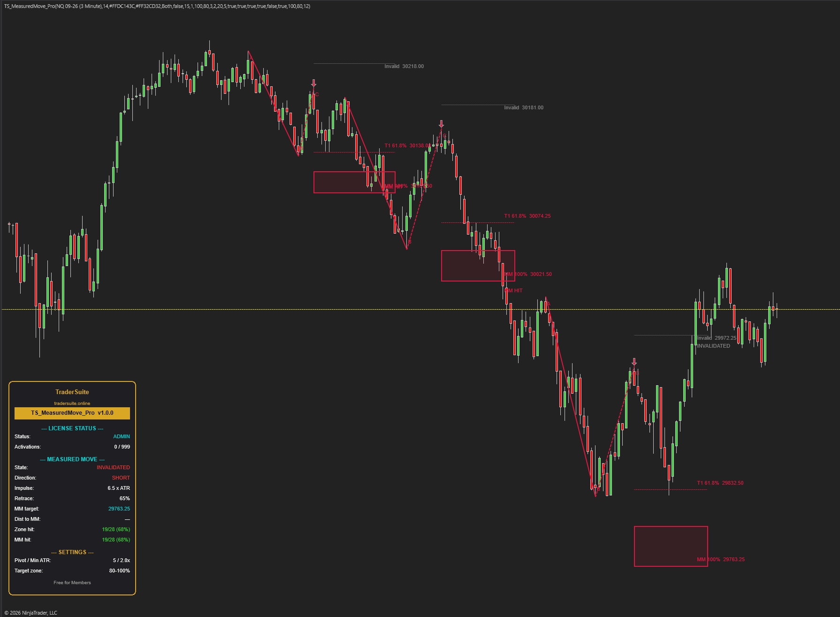Click the 'Dist to MM:' label

pos(27,519)
